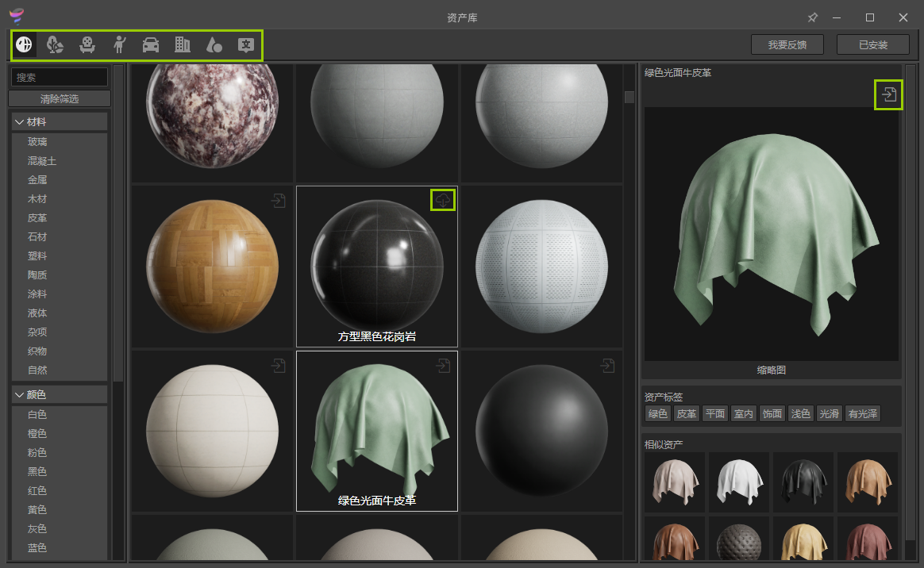Open the 已安装 installed assets list

(872, 45)
